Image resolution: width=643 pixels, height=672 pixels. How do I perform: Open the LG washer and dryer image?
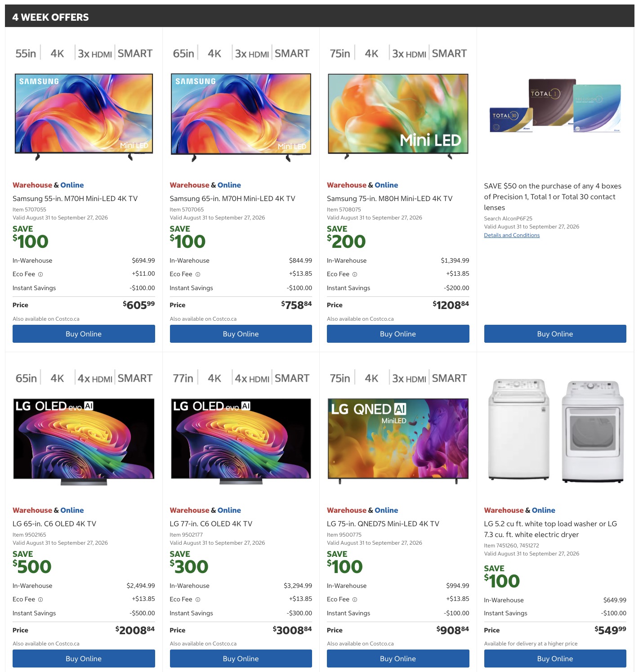point(556,431)
